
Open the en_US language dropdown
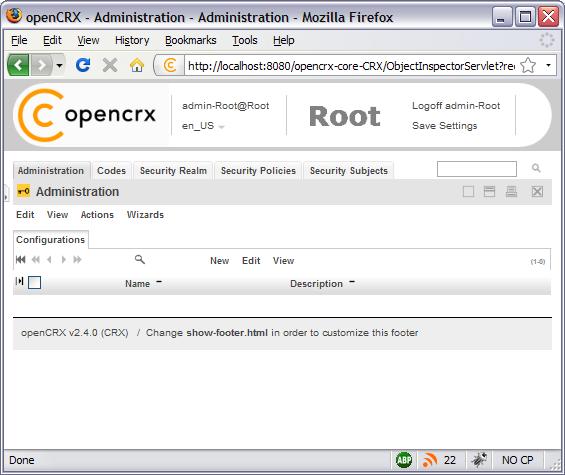203,125
